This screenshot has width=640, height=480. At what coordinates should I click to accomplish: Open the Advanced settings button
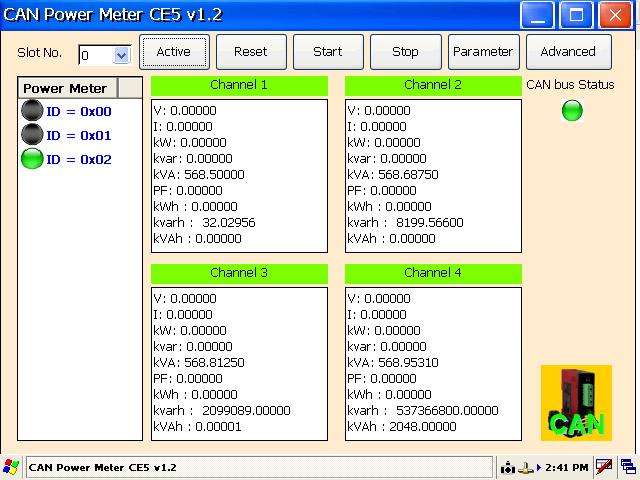(x=568, y=52)
